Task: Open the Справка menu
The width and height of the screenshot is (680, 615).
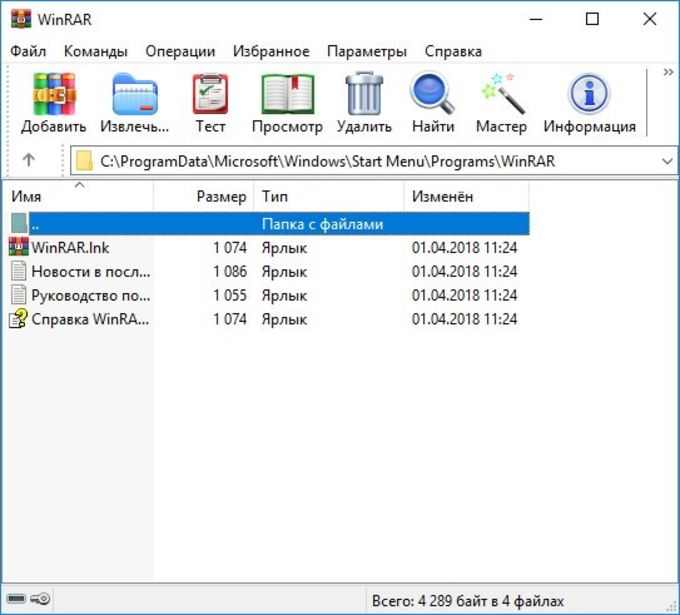Action: 453,51
